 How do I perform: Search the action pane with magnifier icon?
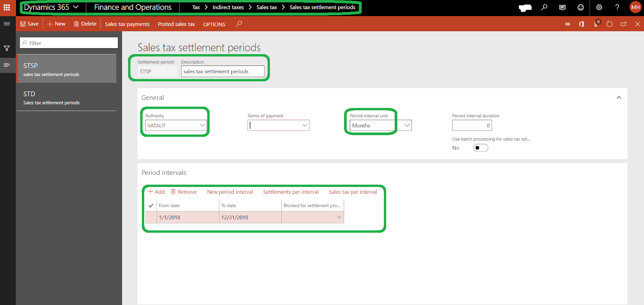click(x=239, y=24)
